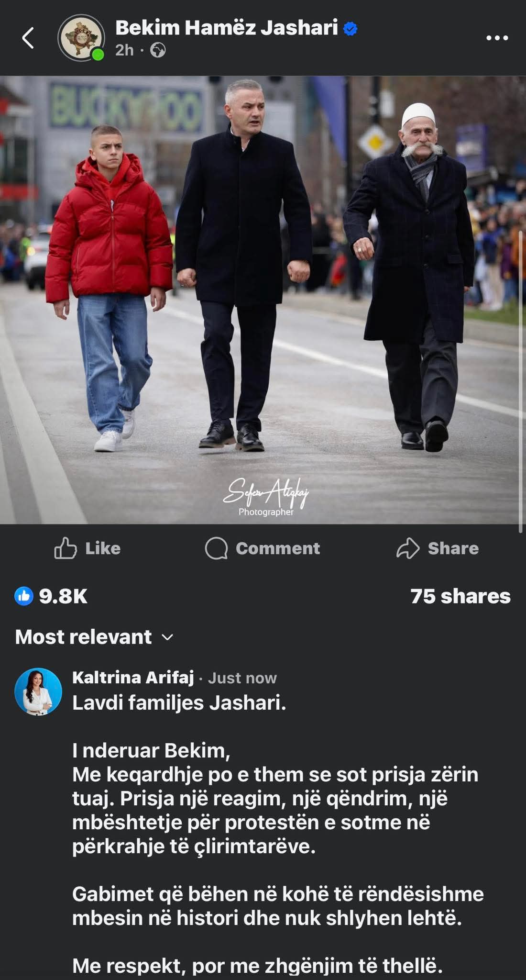Tap the Comment button label
Viewport: 526px width, 980px height.
pos(278,548)
